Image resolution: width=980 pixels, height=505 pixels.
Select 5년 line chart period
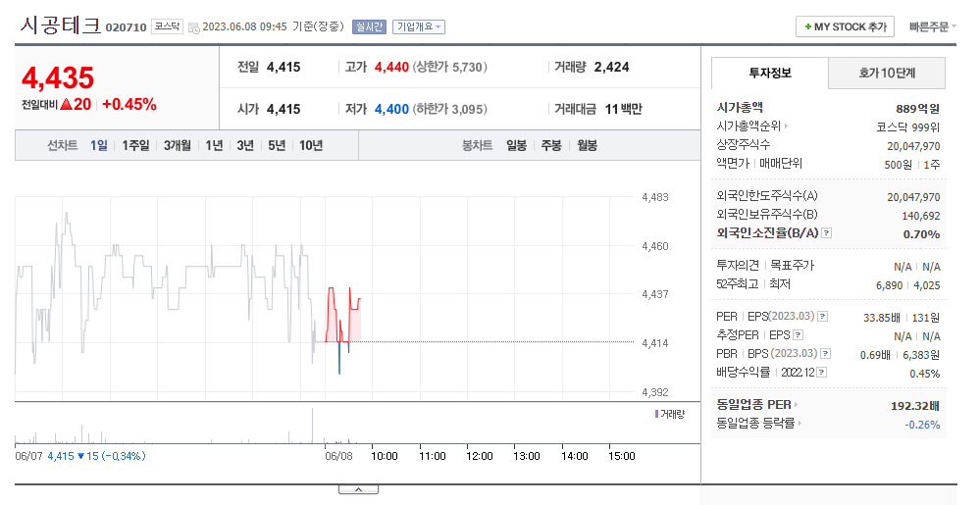click(x=277, y=146)
